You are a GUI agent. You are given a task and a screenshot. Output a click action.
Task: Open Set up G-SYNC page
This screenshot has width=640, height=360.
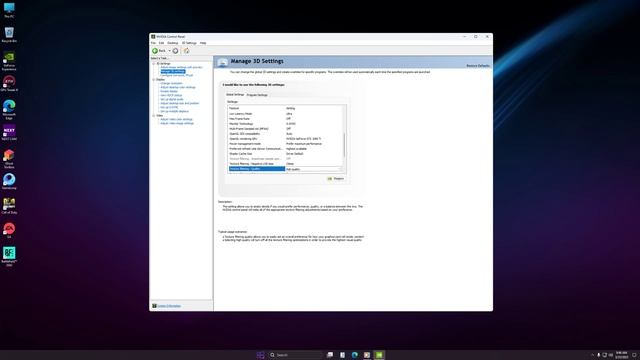[x=169, y=107]
